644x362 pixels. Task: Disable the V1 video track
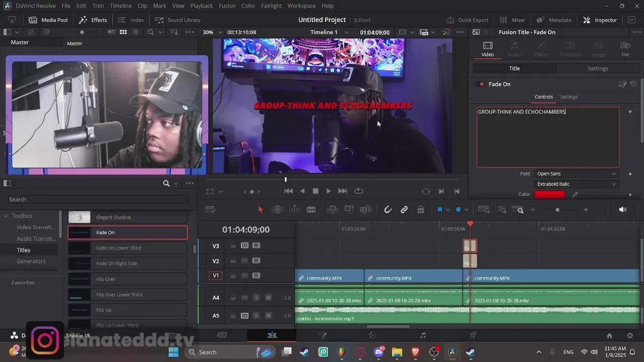point(256,276)
